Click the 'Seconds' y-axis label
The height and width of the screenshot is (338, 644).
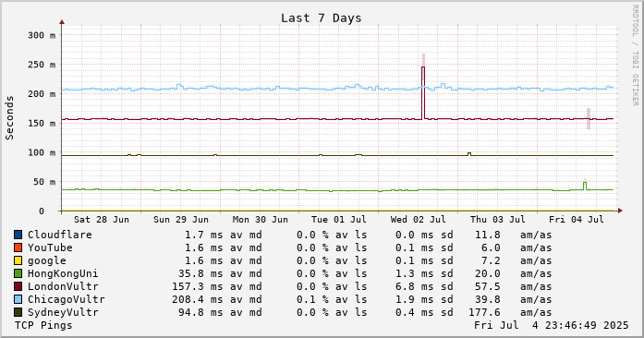[x=9, y=118]
